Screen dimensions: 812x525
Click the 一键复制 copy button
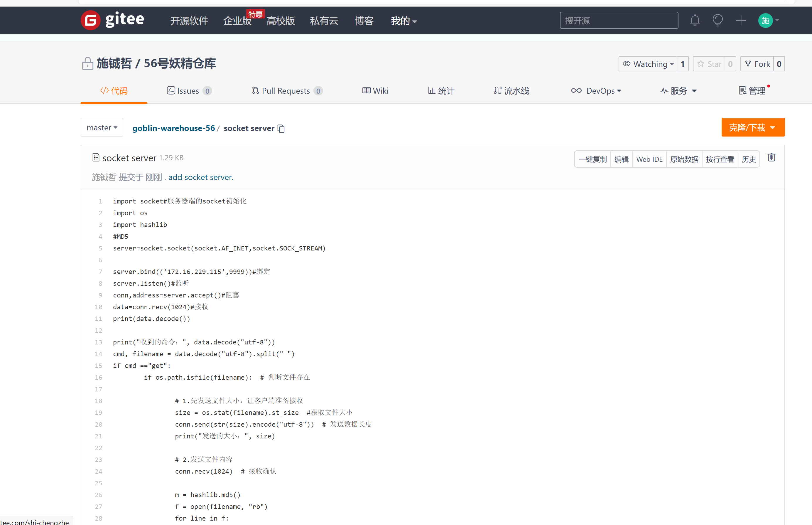coord(592,159)
